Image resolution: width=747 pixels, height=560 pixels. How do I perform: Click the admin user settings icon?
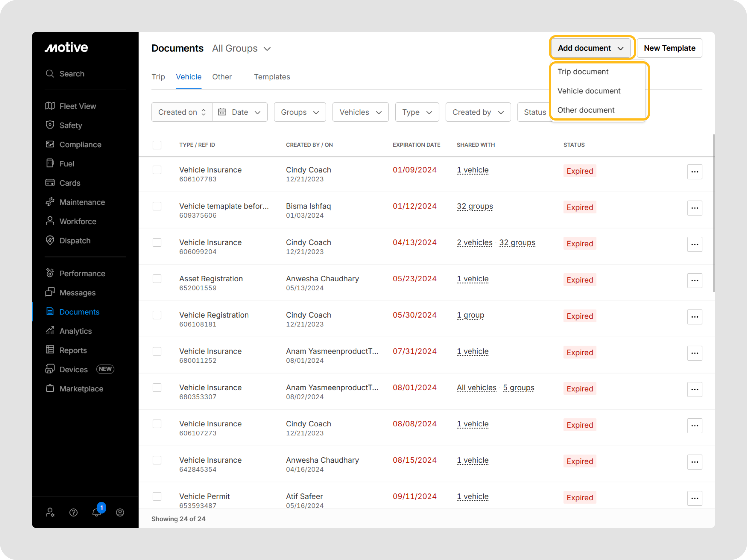(x=50, y=513)
